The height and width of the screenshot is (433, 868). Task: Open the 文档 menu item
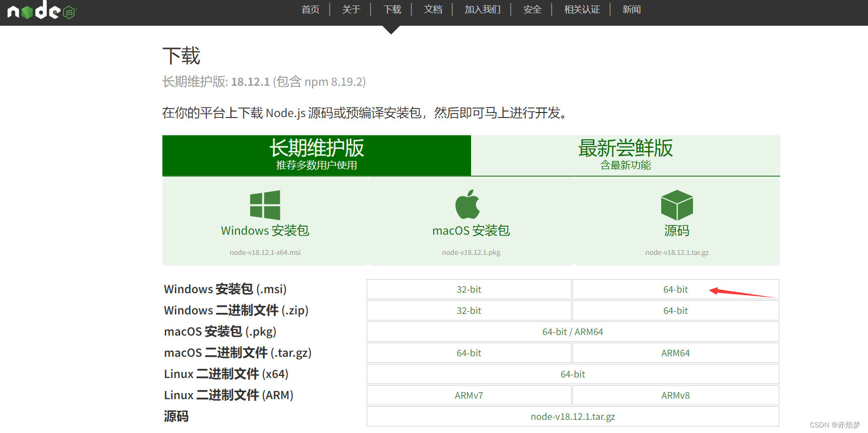click(433, 10)
